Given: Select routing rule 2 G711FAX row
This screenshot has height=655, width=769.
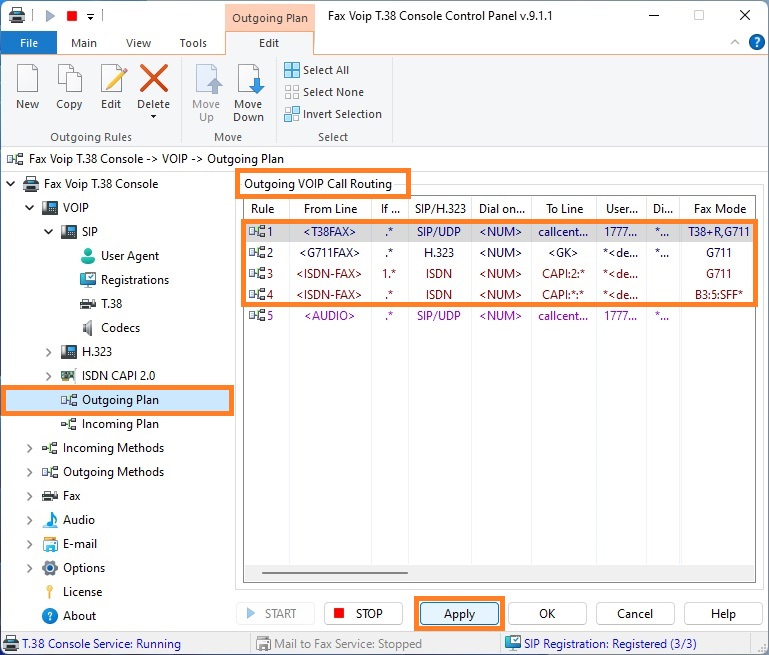Looking at the screenshot, I should click(499, 252).
